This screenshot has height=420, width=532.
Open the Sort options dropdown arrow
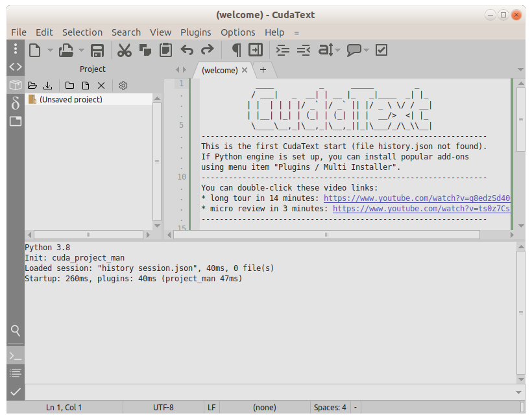[337, 50]
